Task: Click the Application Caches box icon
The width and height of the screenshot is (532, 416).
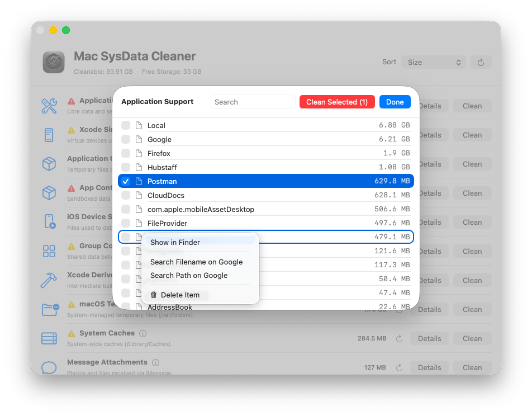Action: pyautogui.click(x=49, y=164)
